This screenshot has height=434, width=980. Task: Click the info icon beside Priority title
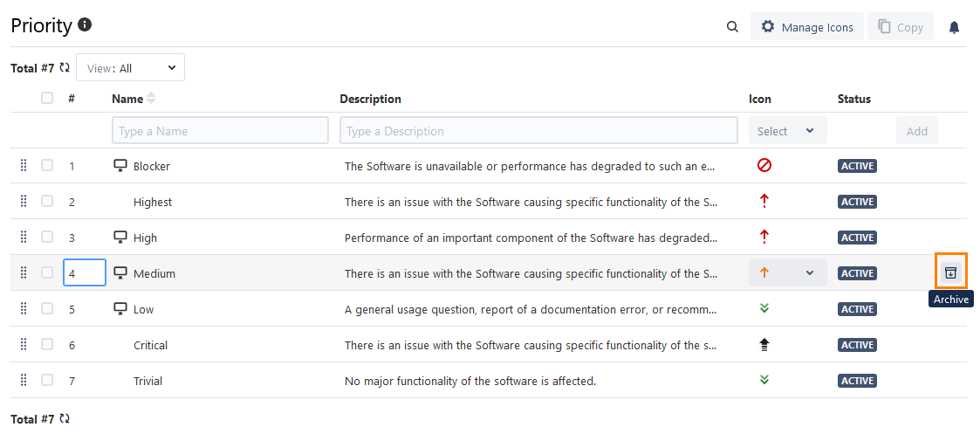click(x=85, y=25)
